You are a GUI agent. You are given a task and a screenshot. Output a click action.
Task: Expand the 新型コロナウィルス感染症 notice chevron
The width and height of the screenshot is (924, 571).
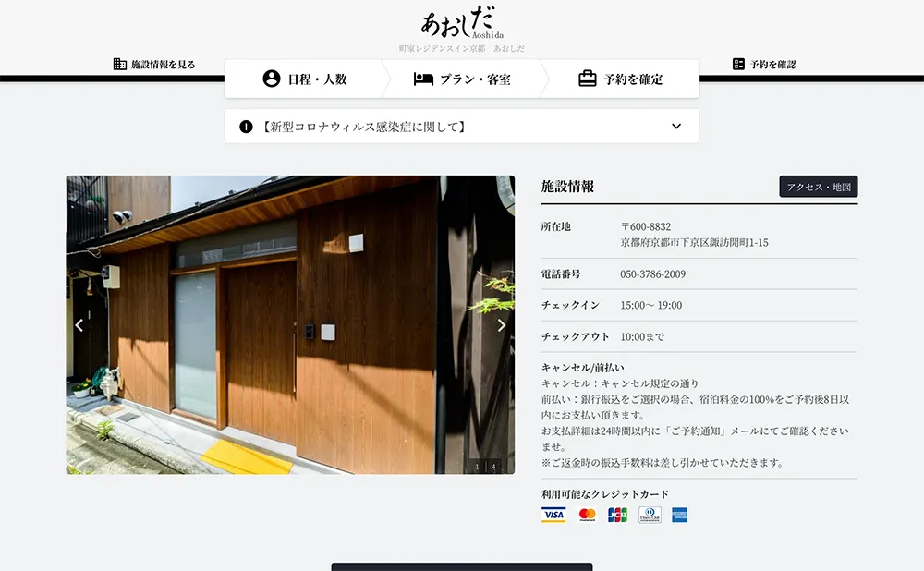[x=675, y=126]
